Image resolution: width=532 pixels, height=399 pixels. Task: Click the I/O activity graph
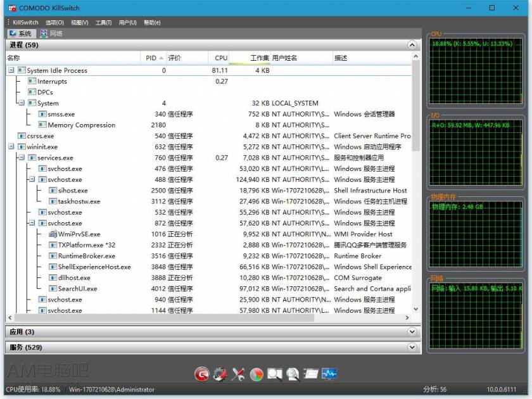(x=476, y=153)
